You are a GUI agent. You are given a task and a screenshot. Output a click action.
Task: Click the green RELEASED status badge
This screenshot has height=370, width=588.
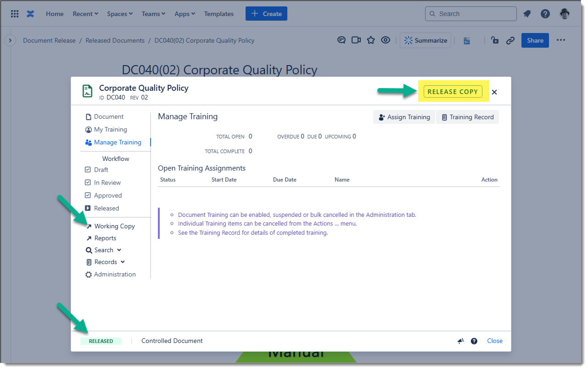point(101,341)
